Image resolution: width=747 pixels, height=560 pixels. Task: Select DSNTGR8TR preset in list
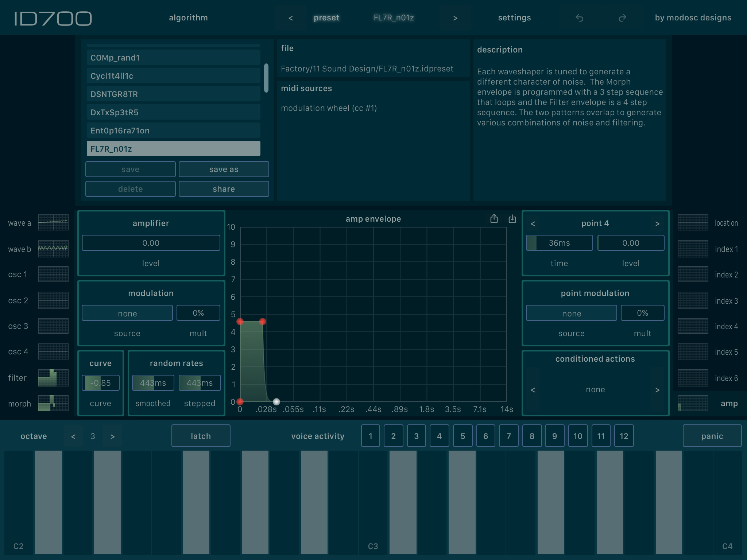point(174,94)
